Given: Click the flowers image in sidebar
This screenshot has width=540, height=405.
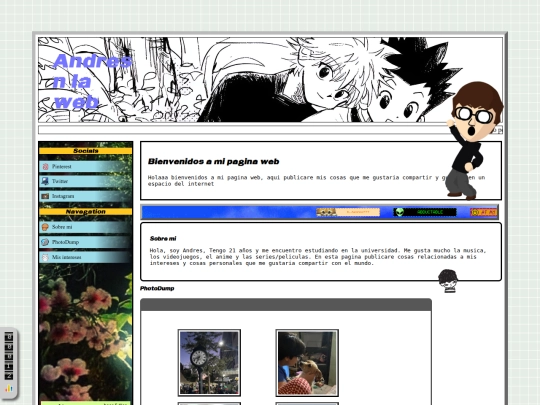Looking at the screenshot, I should (x=85, y=332).
